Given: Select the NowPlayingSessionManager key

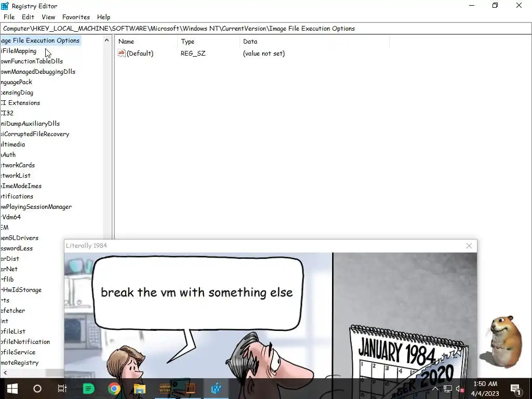Looking at the screenshot, I should pyautogui.click(x=36, y=207).
